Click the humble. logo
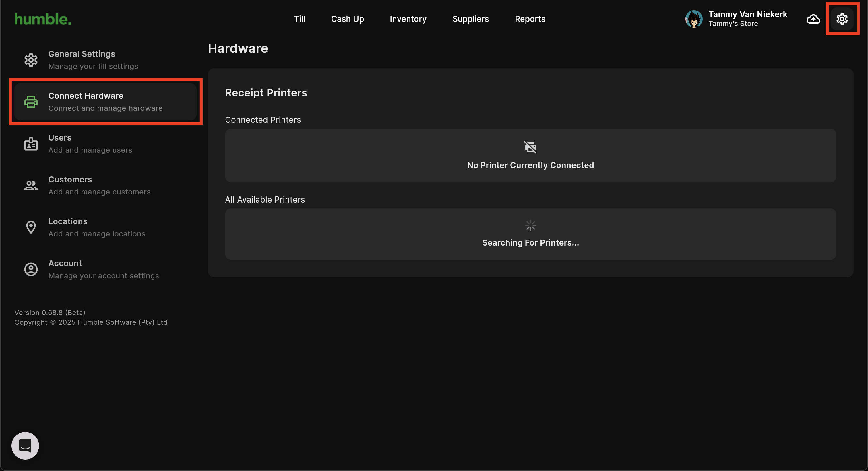 pos(43,19)
